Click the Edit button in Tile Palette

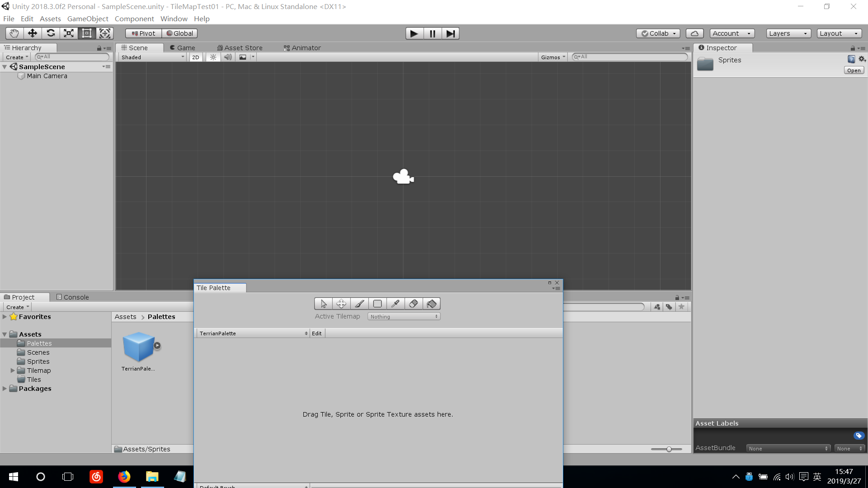tap(317, 333)
